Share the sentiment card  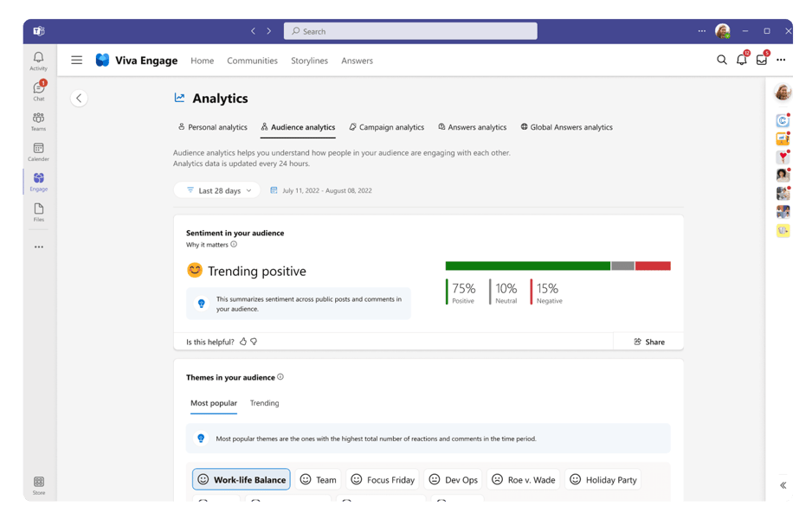649,342
